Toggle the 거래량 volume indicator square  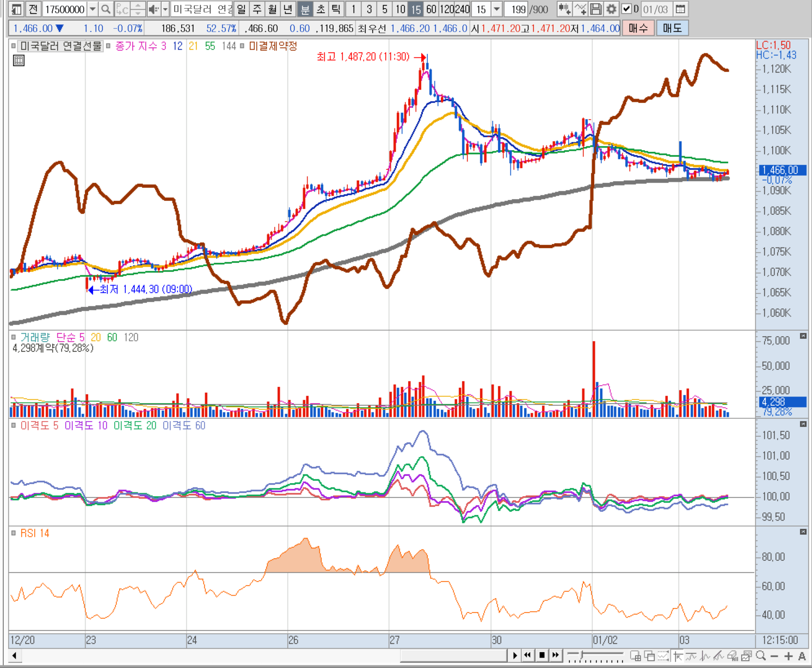point(14,337)
